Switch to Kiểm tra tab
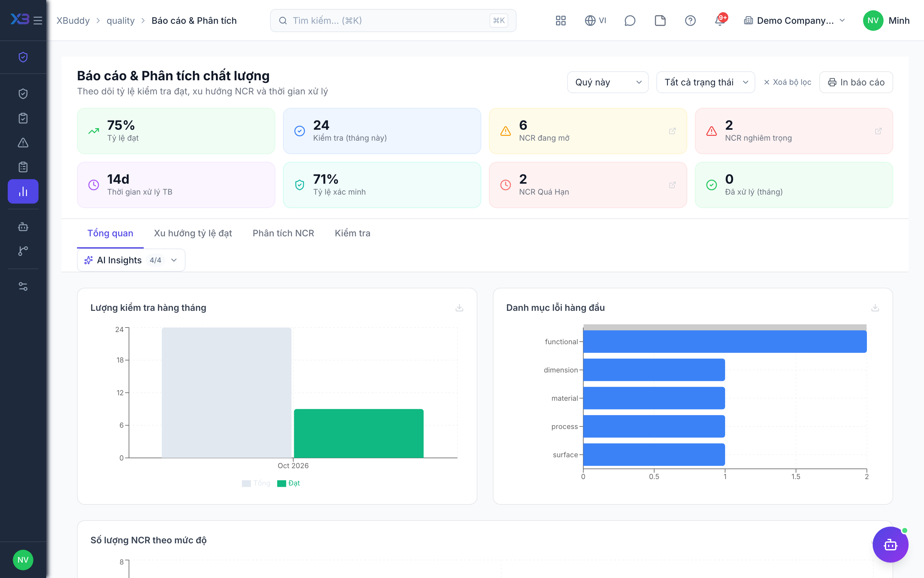Image resolution: width=924 pixels, height=578 pixels. coord(352,233)
